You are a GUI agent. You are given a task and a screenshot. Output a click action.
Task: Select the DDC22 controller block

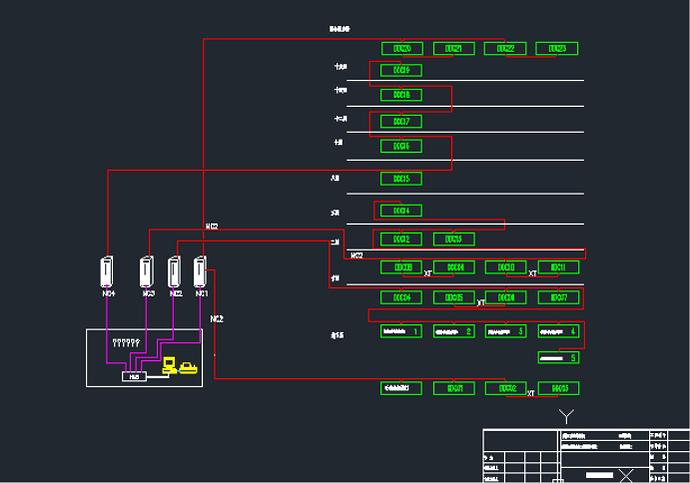[x=506, y=48]
